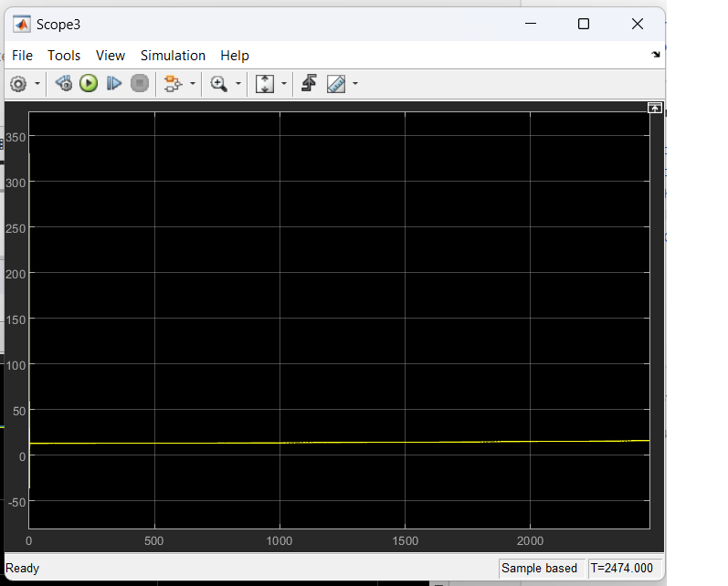The image size is (728, 586).
Task: Maximize the Scope3 window
Action: (x=584, y=24)
